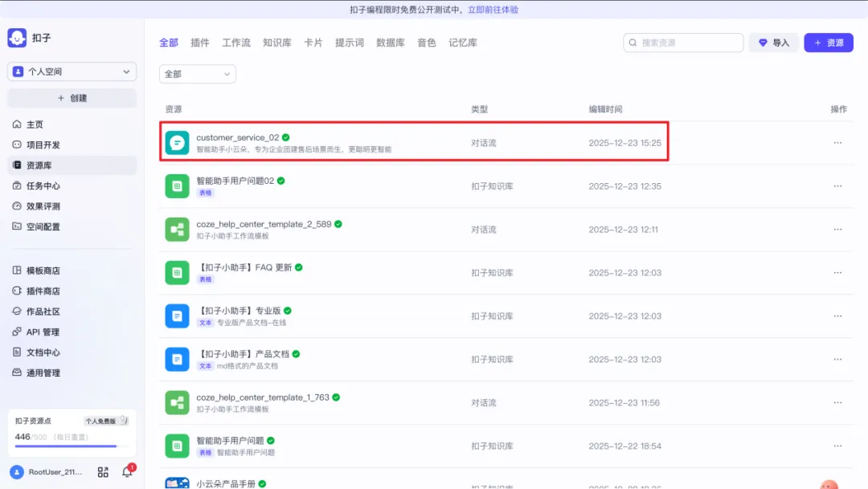Switch to the 提示词 tab
Screen dimensions: 868x489
350,43
